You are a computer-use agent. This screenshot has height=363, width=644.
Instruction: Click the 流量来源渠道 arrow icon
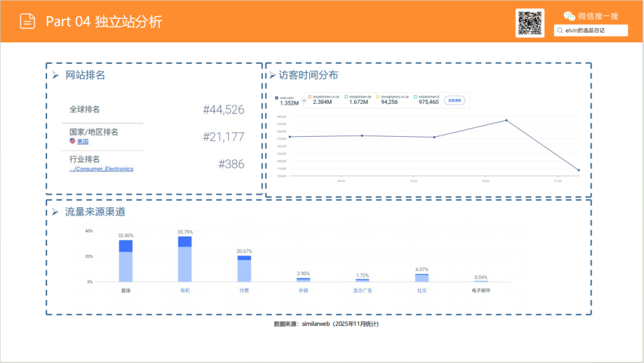pyautogui.click(x=56, y=211)
